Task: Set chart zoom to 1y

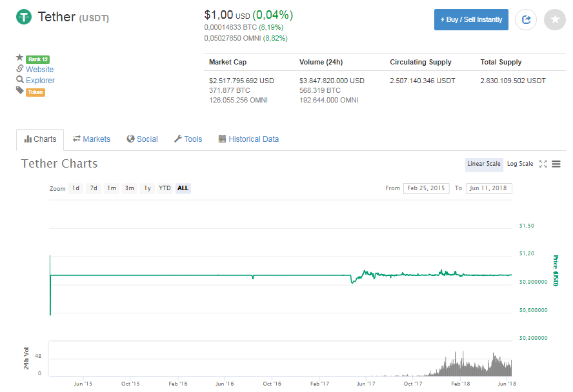Action: 147,188
